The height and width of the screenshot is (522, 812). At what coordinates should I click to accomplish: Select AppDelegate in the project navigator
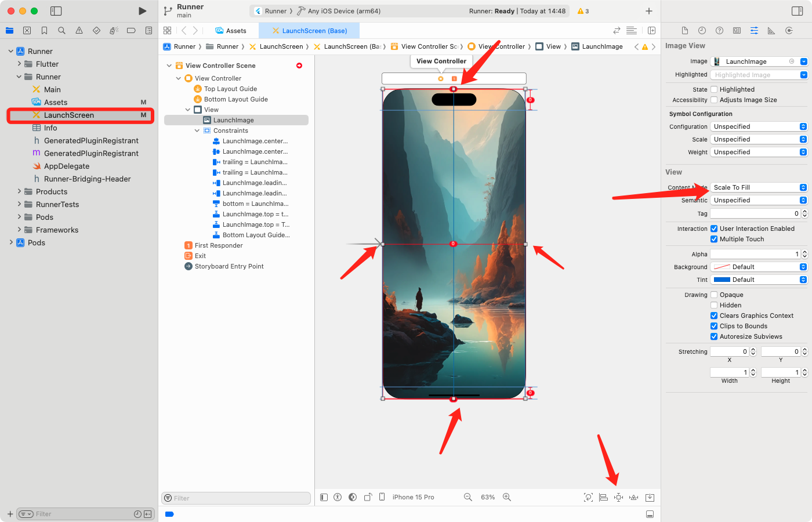67,166
